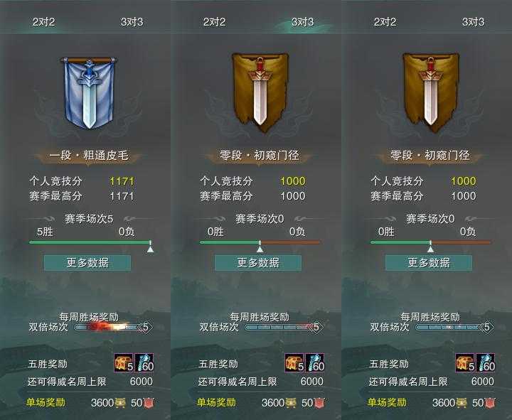This screenshot has width=512, height=420.
Task: Click the treasure chest reward in left panel
Action: click(124, 362)
